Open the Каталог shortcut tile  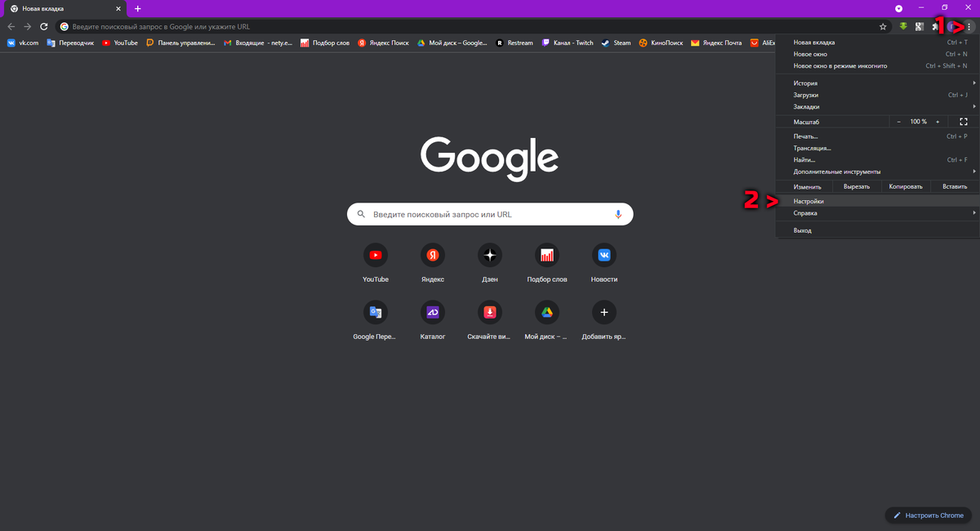point(433,320)
